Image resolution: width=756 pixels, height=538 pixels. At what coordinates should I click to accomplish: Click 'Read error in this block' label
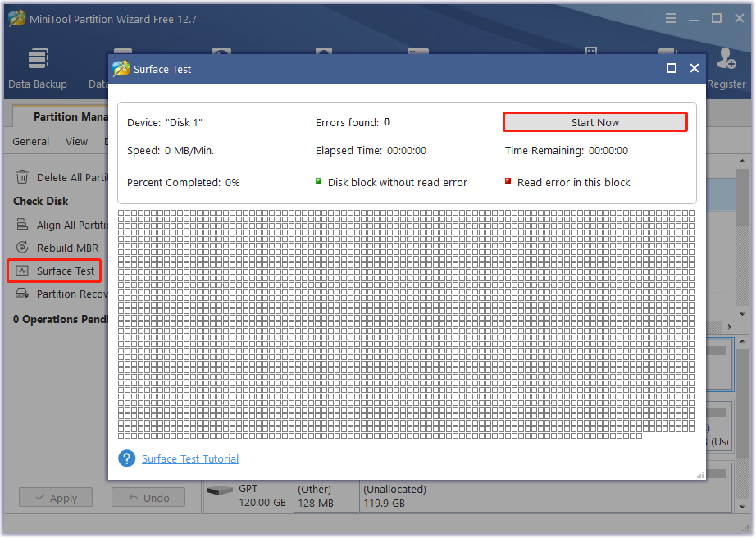[x=574, y=182]
